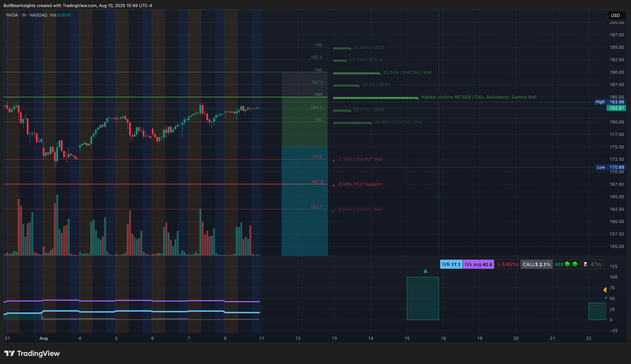This screenshot has width=631, height=364.
Task: Click the green 2nd CALL Wall GEX bar
Action: coord(357,73)
